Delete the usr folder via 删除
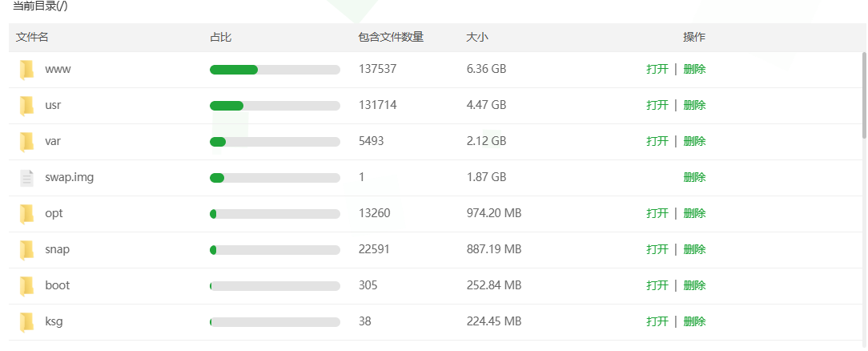This screenshot has height=351, width=868. tap(694, 105)
